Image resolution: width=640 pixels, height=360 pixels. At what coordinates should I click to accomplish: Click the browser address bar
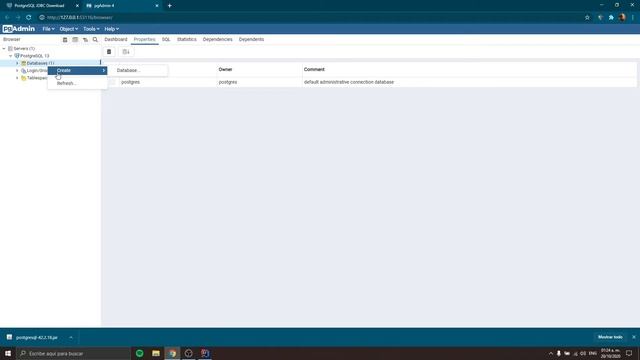click(x=310, y=18)
